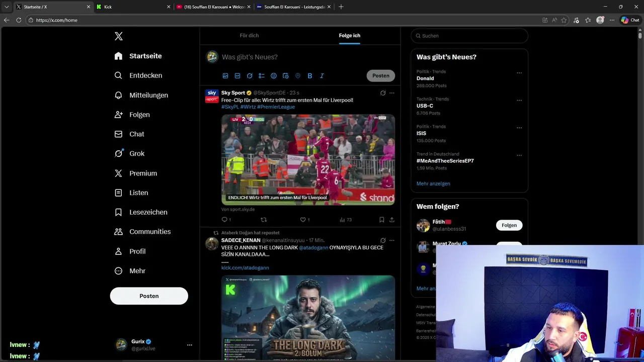
Task: Open options for ISIS trend
Action: point(519,128)
